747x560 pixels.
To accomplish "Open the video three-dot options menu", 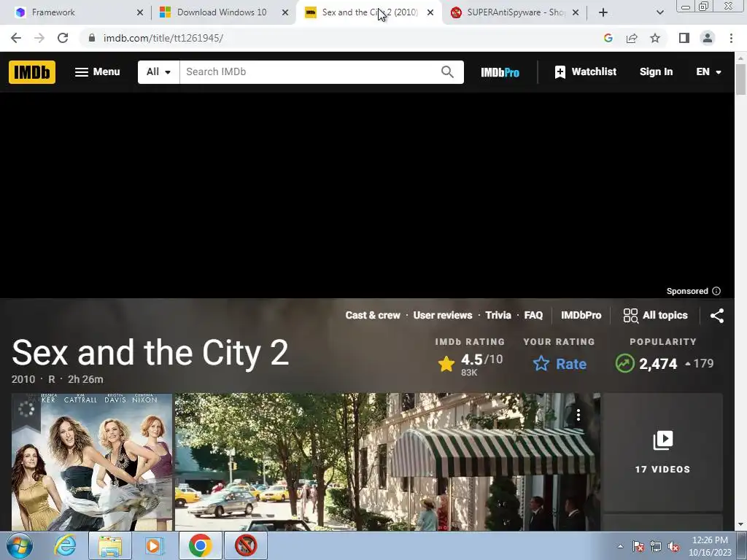I will [x=578, y=415].
